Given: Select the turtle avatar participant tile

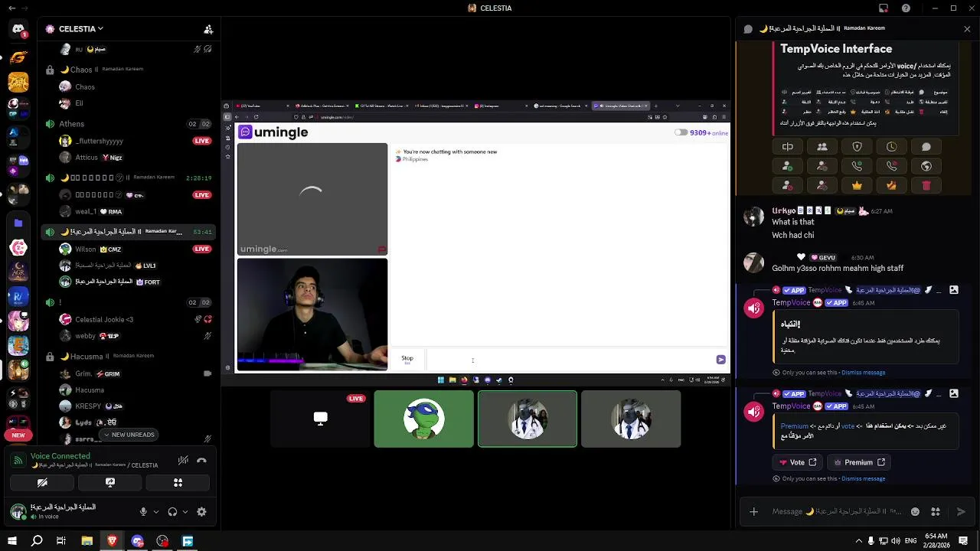Looking at the screenshot, I should [x=423, y=419].
